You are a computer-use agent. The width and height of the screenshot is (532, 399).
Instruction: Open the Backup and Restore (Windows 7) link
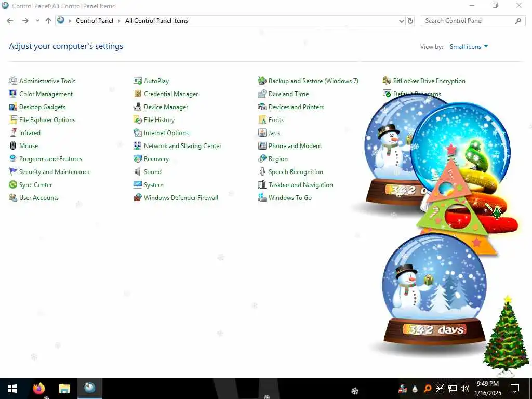(313, 81)
